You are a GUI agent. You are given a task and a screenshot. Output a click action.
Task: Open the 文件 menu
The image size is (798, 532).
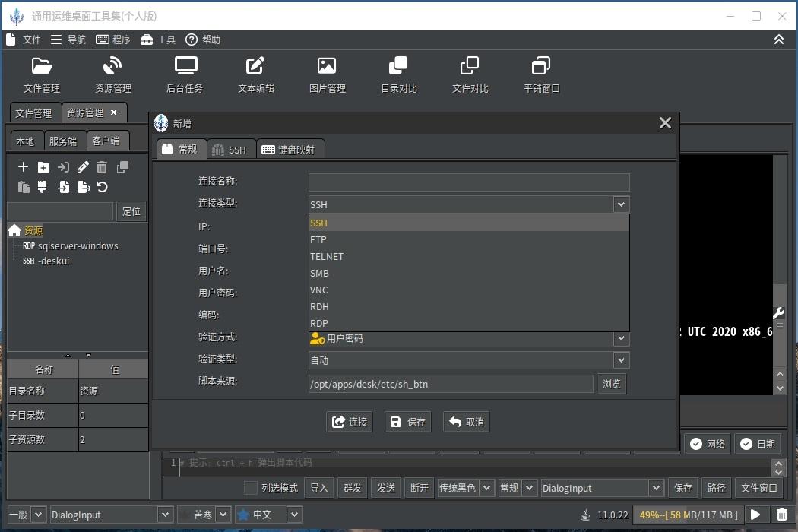click(24, 40)
